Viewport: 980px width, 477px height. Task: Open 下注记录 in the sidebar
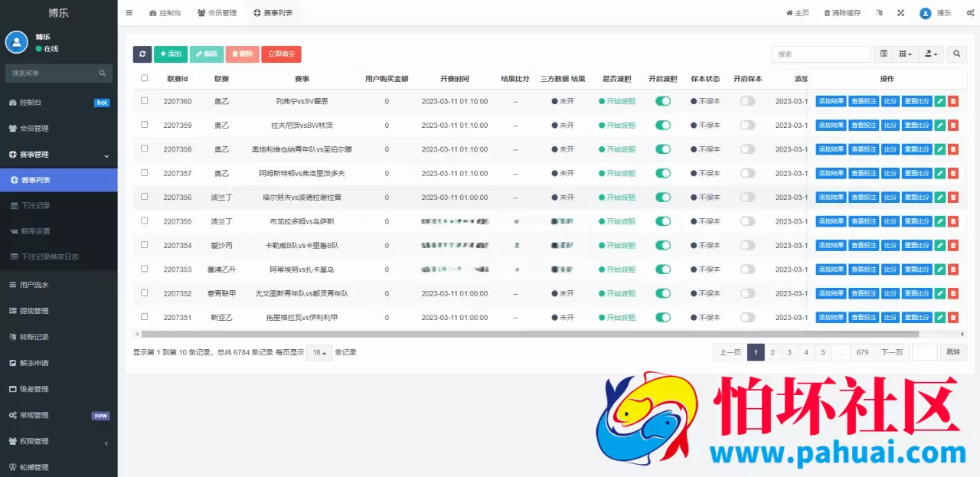click(x=58, y=206)
